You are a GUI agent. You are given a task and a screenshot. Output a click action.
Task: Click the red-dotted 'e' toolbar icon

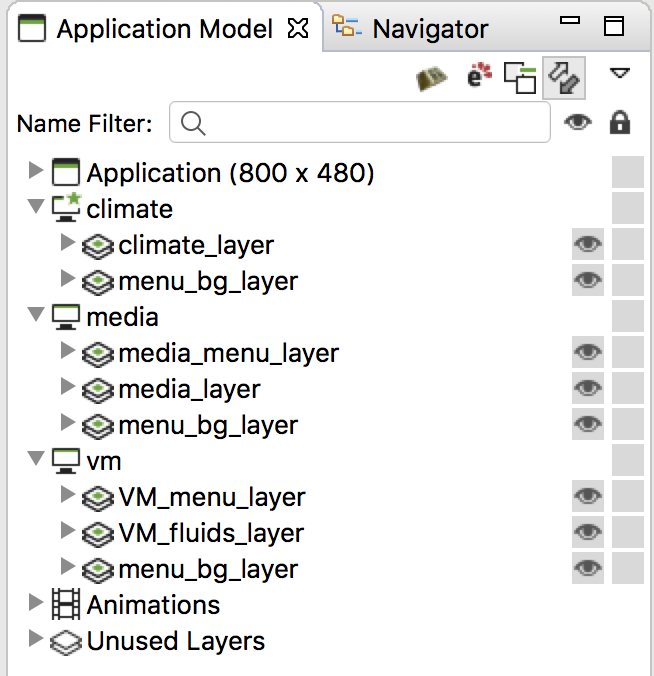click(479, 75)
